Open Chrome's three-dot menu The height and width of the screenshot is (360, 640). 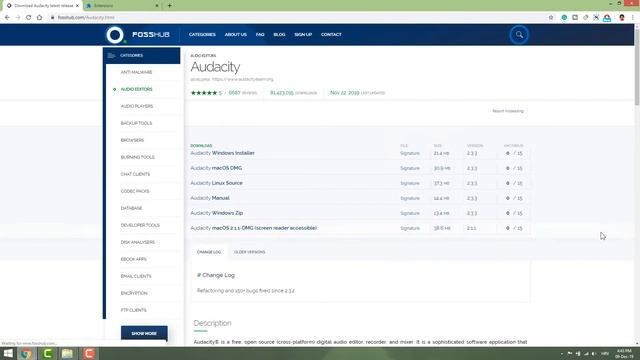click(633, 18)
